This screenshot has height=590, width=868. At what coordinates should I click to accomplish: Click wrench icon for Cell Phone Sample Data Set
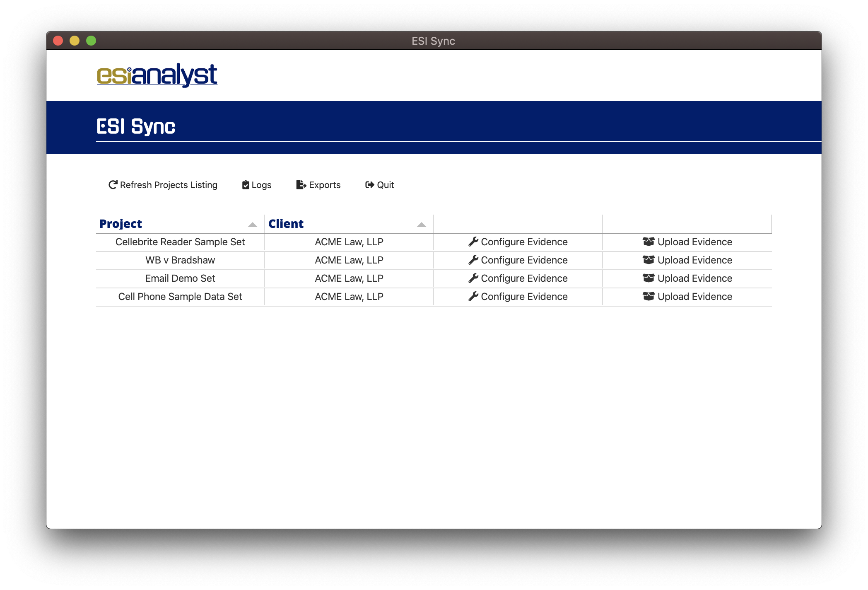tap(473, 296)
